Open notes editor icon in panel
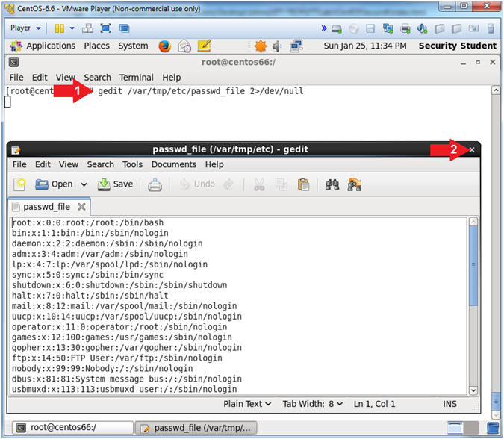 [x=204, y=46]
